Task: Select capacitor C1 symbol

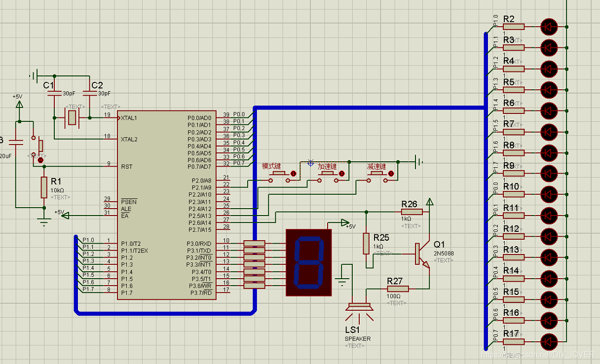Action: [x=53, y=94]
